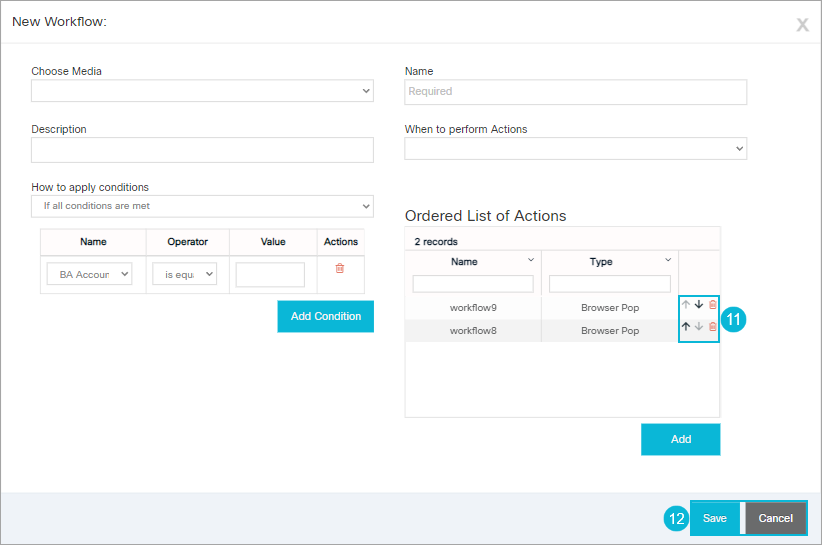
Task: Delete the workflow8 action
Action: click(712, 327)
